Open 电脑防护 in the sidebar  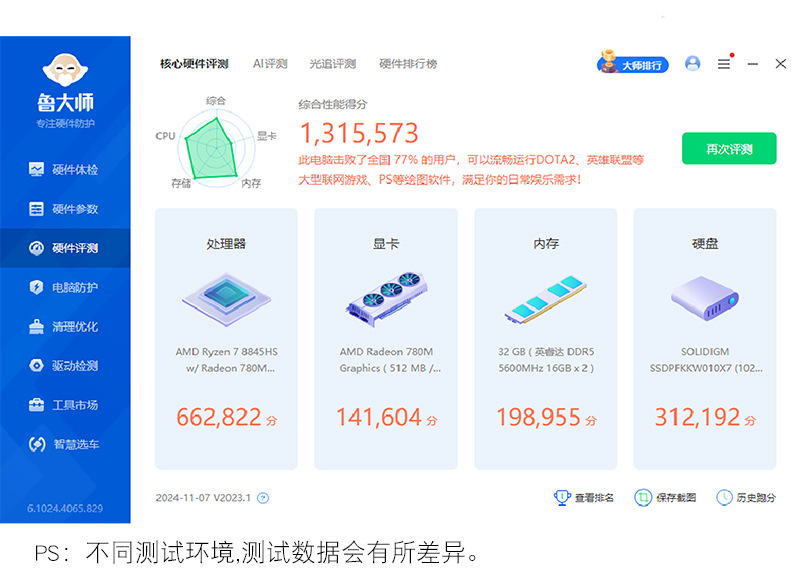[x=65, y=287]
